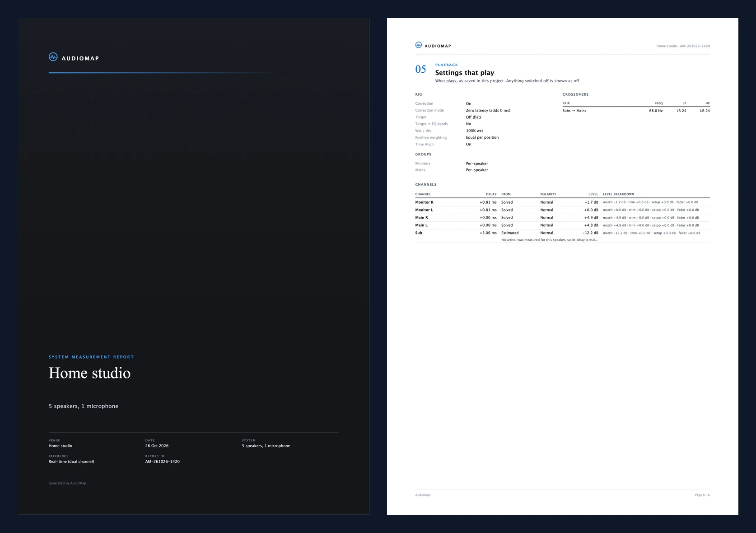Click 'Generated by AudioMap' footer on cover

pos(67,483)
